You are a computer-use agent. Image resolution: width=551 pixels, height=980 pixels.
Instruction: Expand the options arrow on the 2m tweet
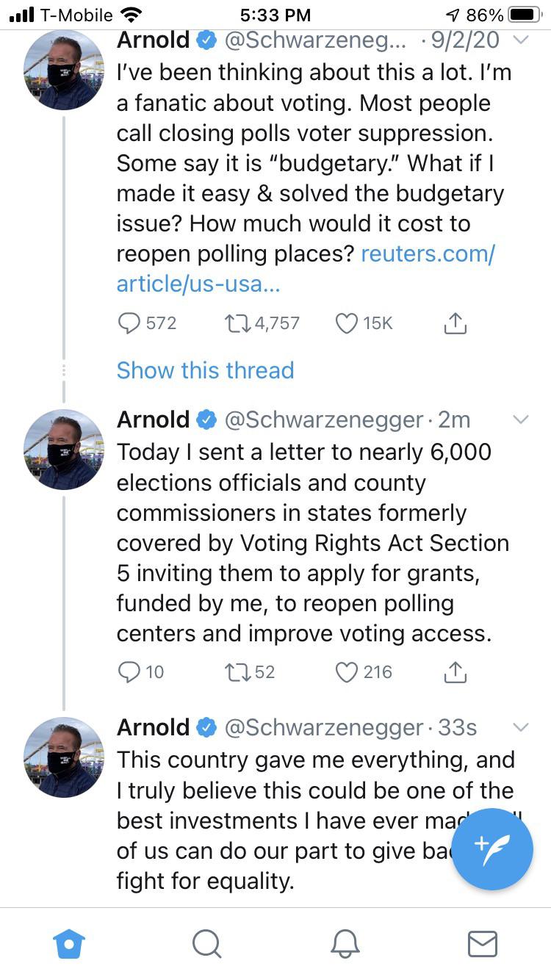coord(520,420)
